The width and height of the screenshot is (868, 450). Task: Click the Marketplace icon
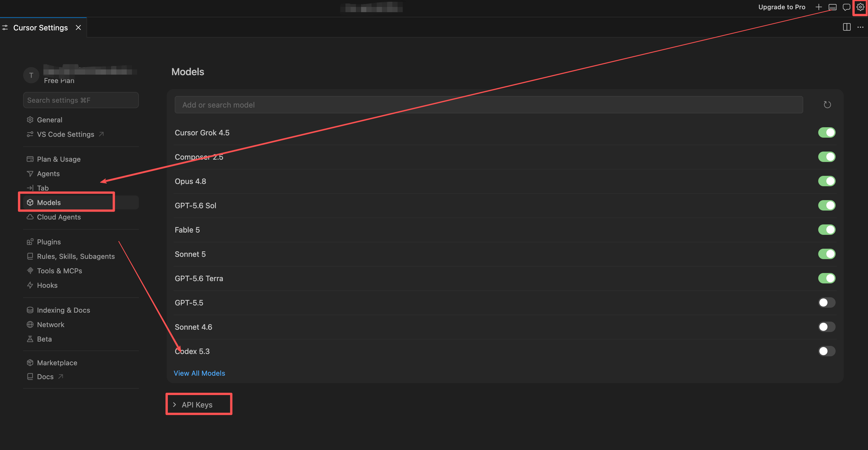pos(30,363)
